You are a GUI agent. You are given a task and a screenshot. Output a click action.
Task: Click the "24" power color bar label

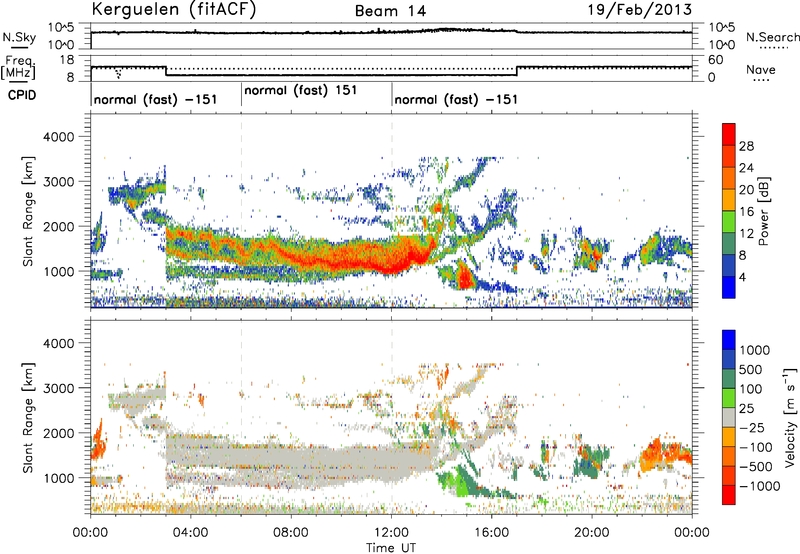tap(746, 168)
